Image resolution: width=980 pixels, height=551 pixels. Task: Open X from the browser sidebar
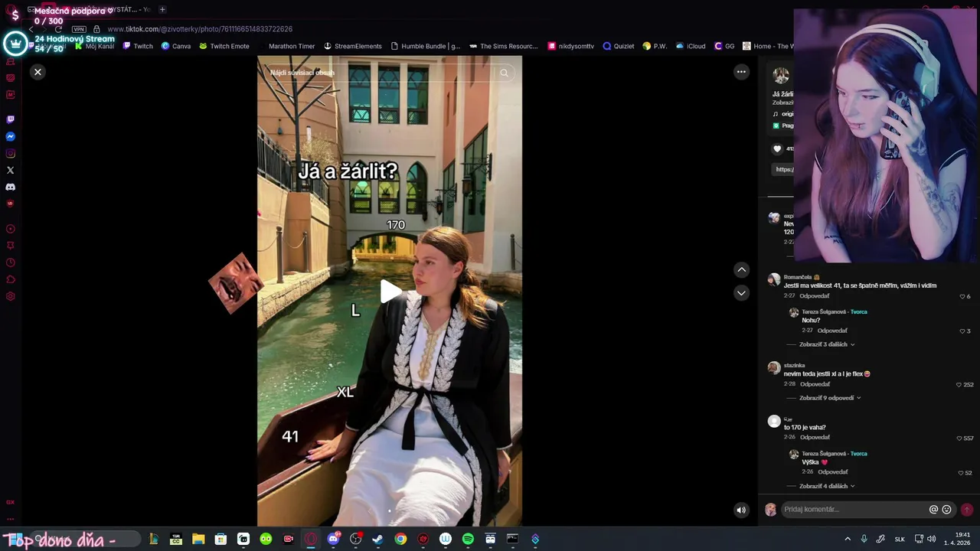pyautogui.click(x=10, y=170)
